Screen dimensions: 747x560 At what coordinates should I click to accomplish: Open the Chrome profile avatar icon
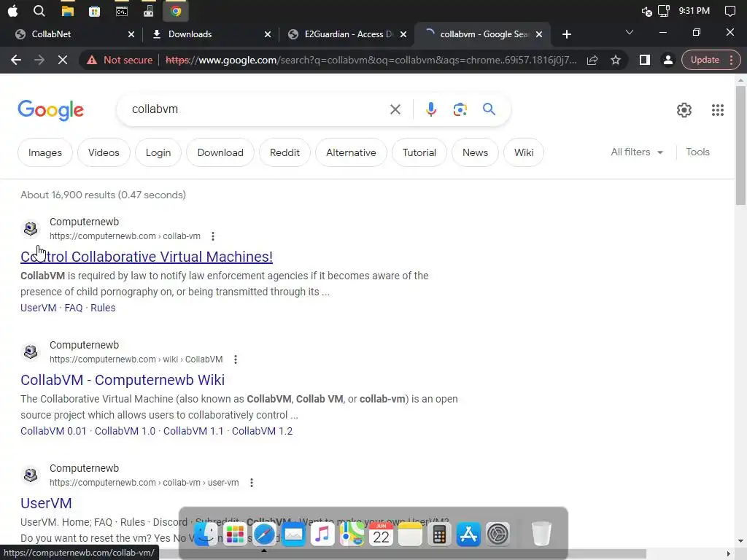(668, 60)
